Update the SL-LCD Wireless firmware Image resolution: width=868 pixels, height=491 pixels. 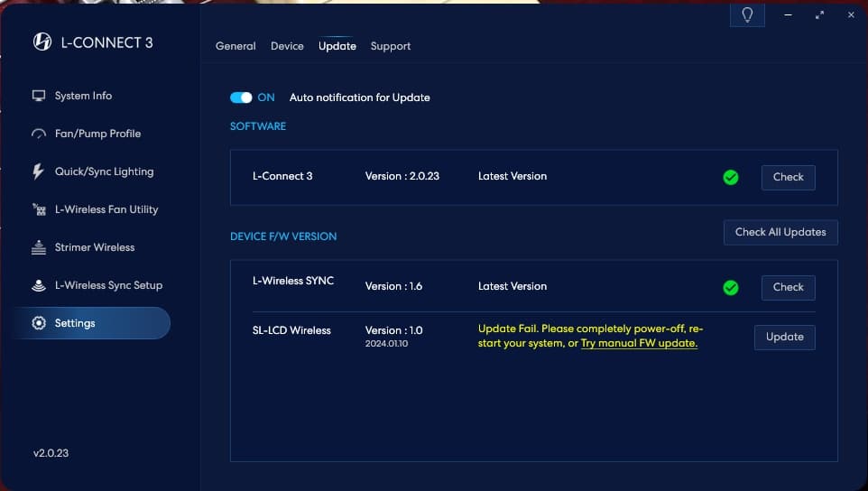point(784,337)
